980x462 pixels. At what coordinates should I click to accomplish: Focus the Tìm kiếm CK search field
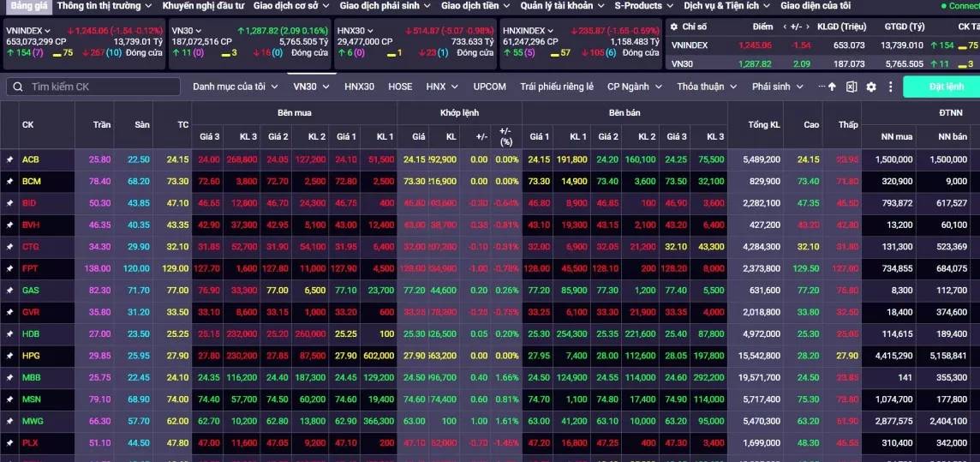[x=93, y=87]
